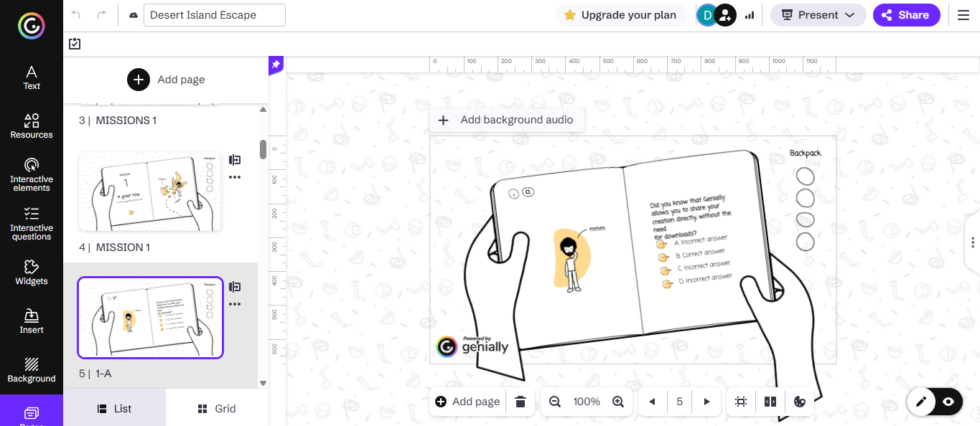Click Add background audio
Viewport: 980px width, 426px height.
pos(507,120)
